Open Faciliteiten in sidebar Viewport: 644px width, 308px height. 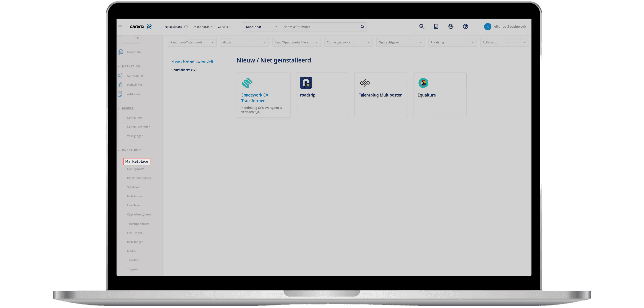135,233
